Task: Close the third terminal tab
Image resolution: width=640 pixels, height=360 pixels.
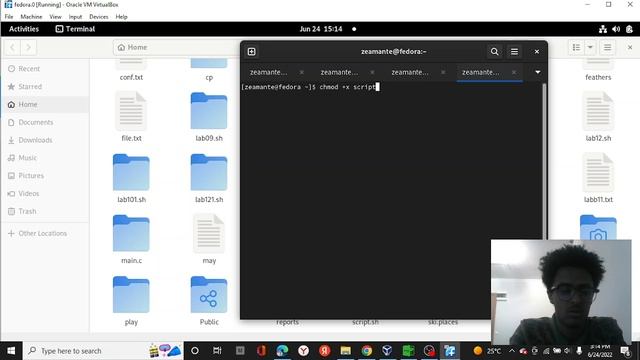Action: pos(443,72)
